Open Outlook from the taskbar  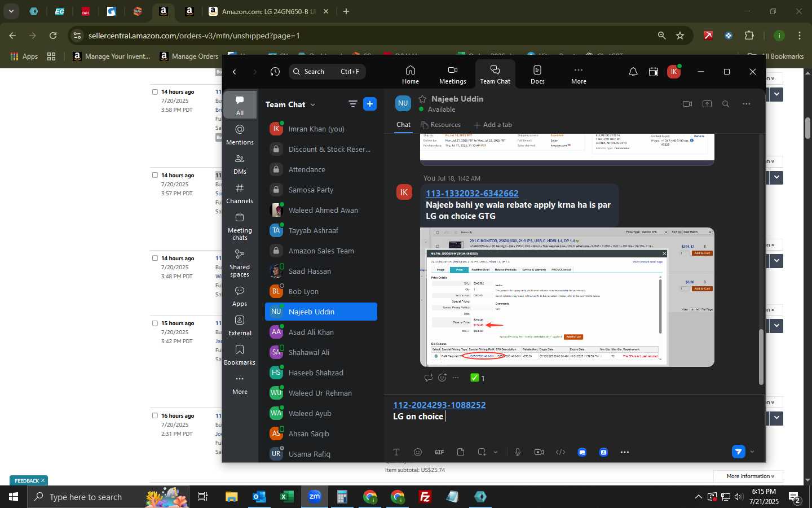(259, 497)
